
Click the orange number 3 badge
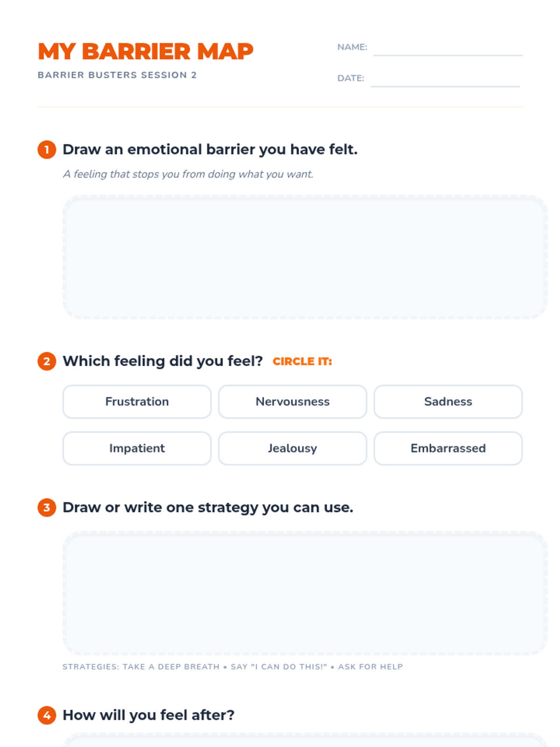pyautogui.click(x=47, y=507)
